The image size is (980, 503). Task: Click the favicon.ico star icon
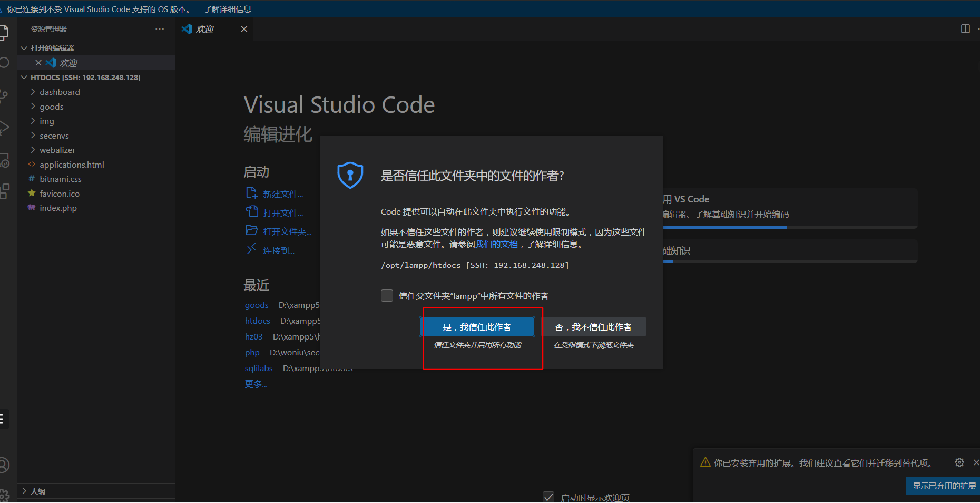[x=32, y=193]
